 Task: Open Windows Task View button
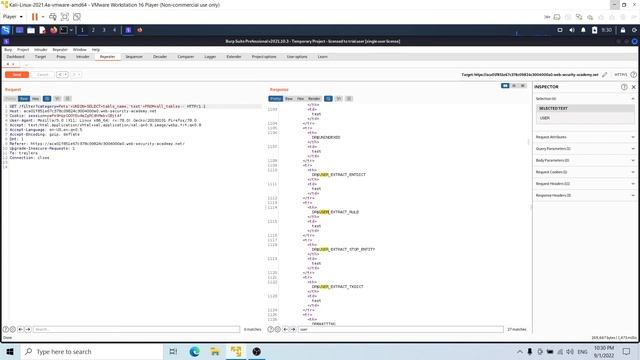pos(173,351)
